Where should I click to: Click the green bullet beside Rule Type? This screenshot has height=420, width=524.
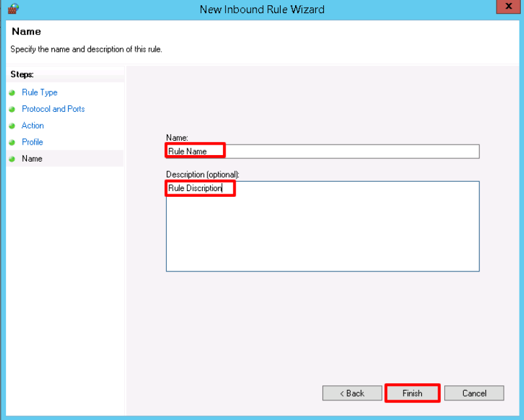[x=12, y=93]
